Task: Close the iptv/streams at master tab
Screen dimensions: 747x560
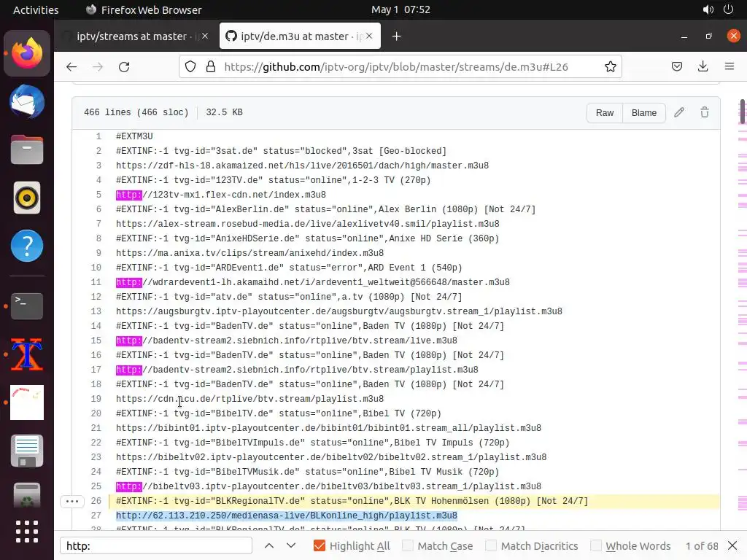Action: [x=205, y=36]
